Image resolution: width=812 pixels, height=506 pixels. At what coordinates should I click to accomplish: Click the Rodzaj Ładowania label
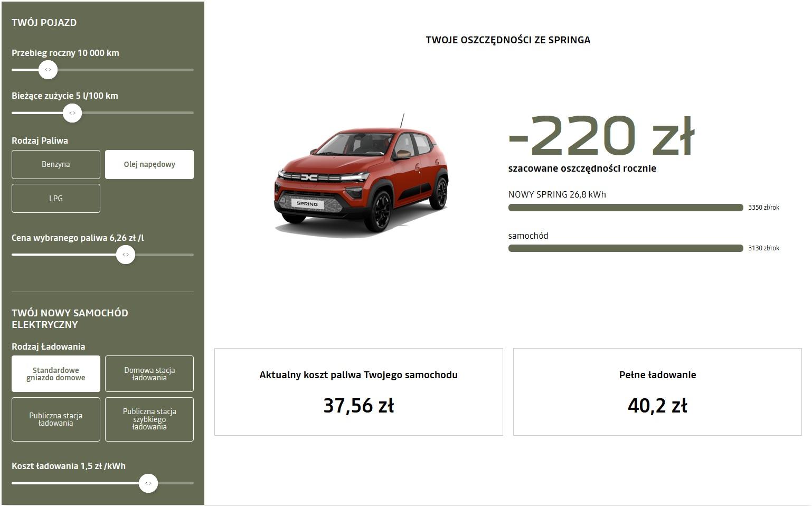click(49, 346)
